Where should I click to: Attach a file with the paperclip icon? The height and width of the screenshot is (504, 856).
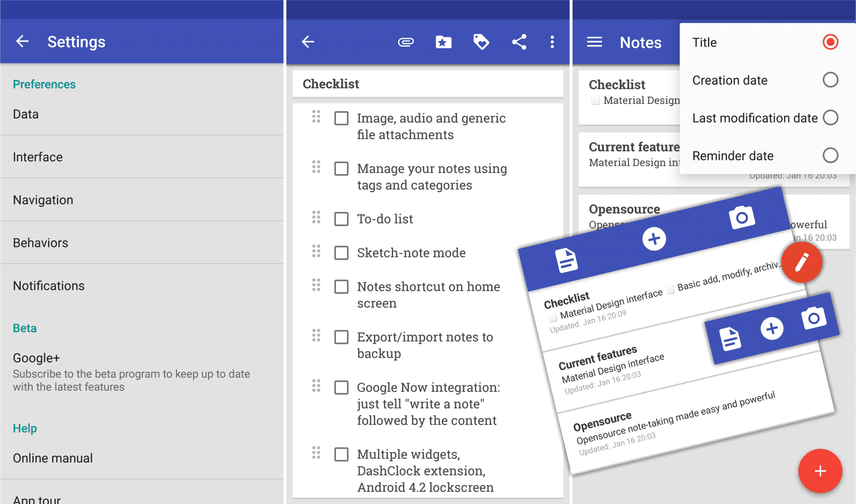(x=405, y=42)
